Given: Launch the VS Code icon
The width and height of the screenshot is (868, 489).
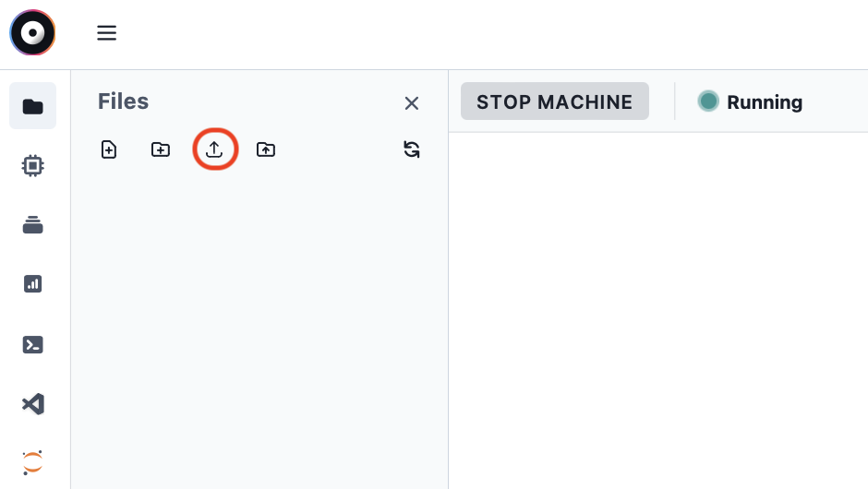Looking at the screenshot, I should click(33, 403).
